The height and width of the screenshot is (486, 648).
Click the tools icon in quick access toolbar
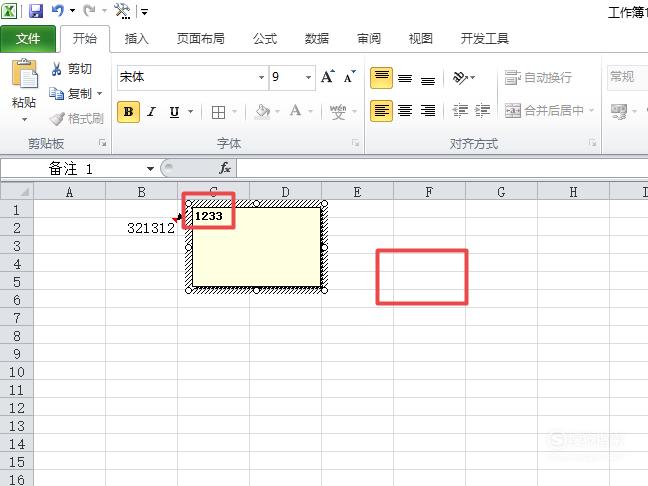(x=122, y=11)
